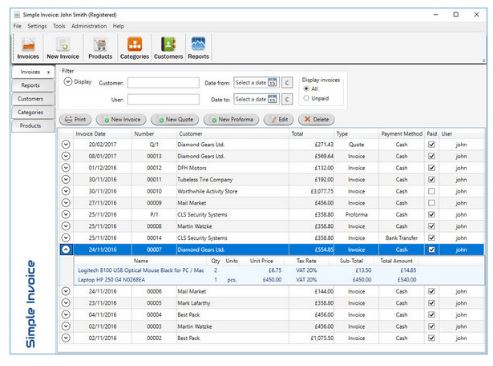Expand details of invoice 00002 Best Pack
The width and height of the screenshot is (493, 366).
coord(66,338)
